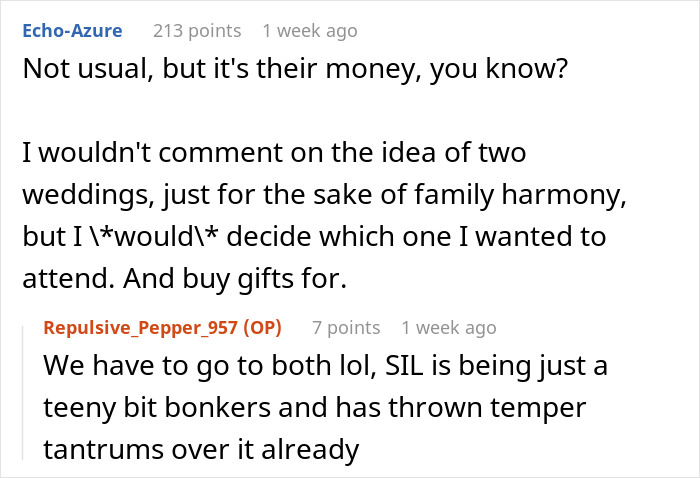Open Repulsive_Pepper_957's user profile

tap(150, 327)
